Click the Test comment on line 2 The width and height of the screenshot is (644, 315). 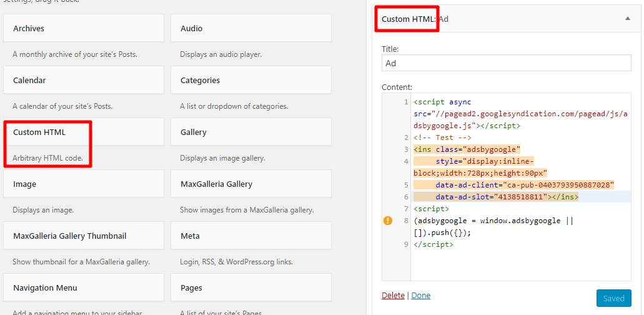[442, 137]
